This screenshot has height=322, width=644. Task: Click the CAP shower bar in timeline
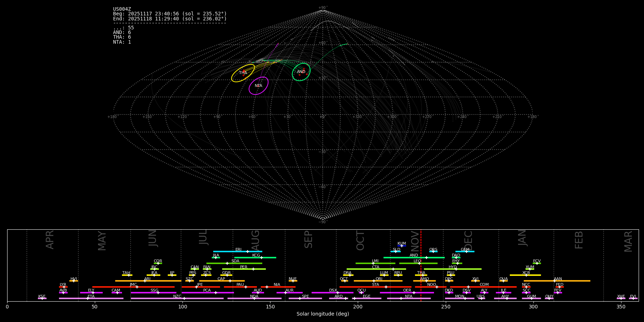click(x=222, y=281)
